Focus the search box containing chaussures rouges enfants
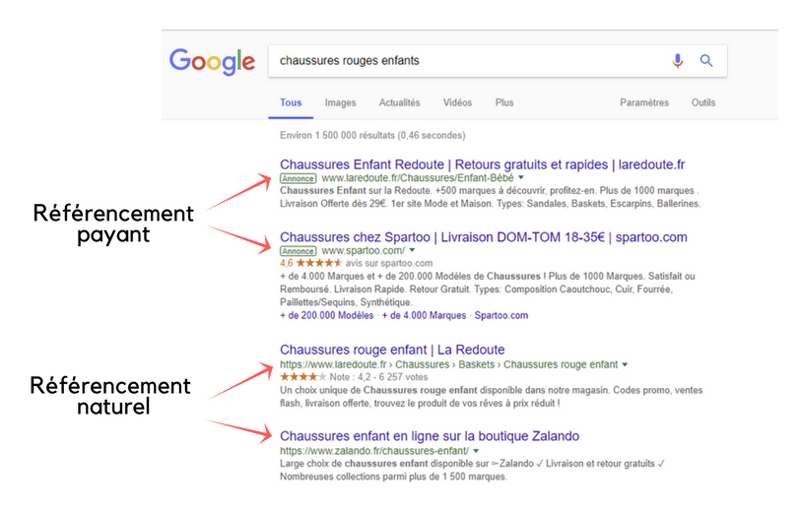Screen dimensions: 800x515 pos(497,61)
